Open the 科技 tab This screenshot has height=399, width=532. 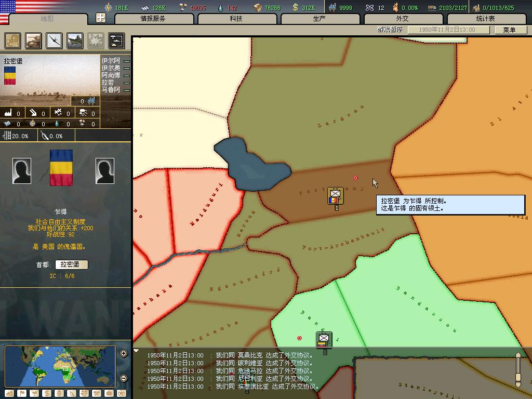(x=237, y=19)
